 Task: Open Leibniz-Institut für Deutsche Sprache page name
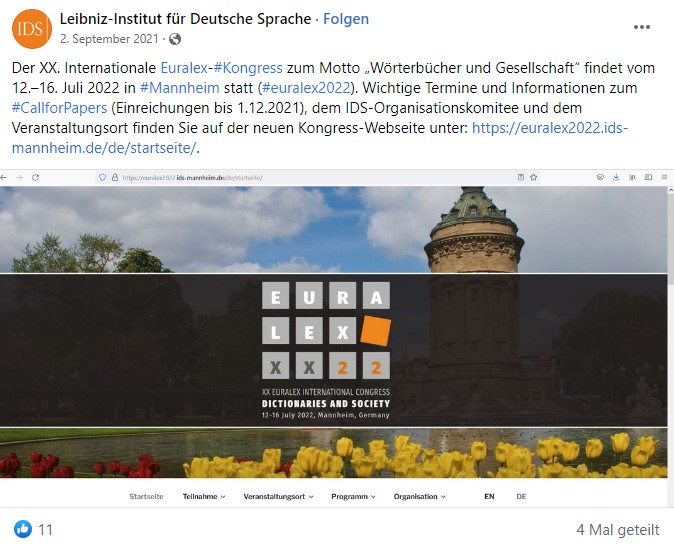click(185, 19)
